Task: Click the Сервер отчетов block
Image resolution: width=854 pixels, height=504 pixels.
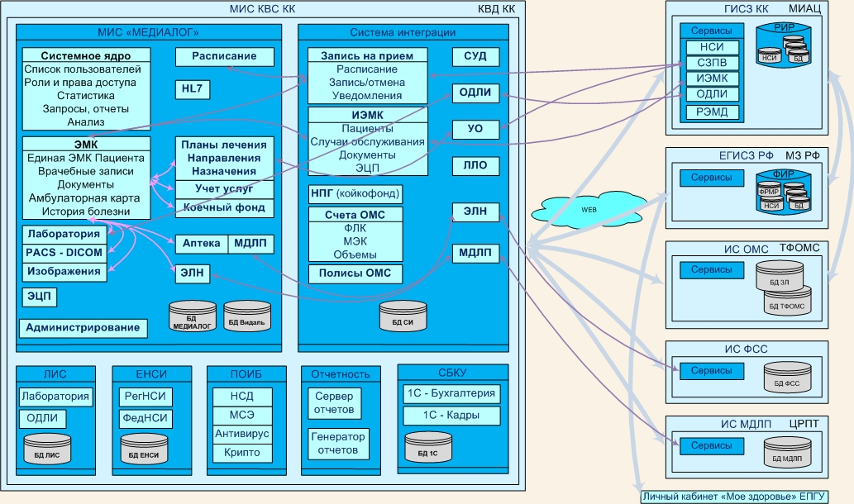Action: tap(335, 403)
